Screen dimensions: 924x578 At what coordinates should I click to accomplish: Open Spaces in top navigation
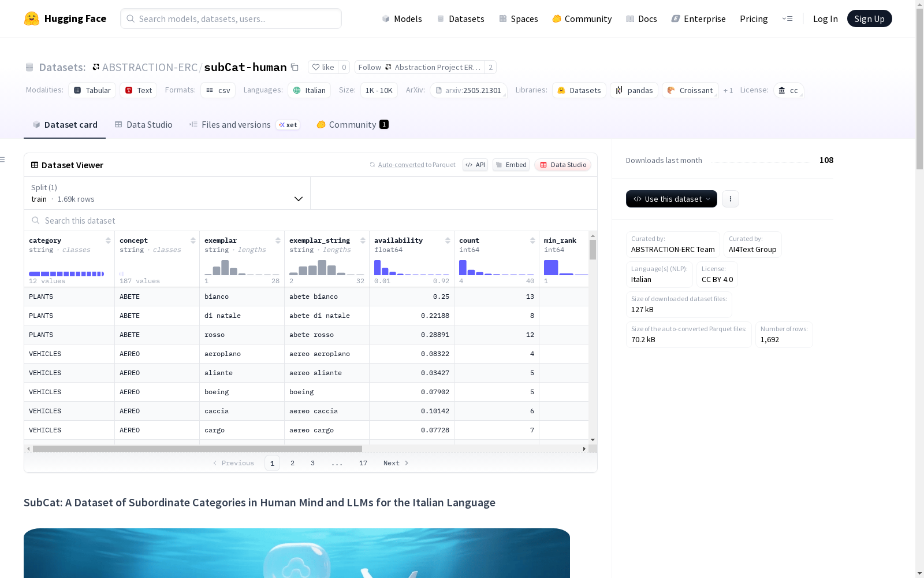518,18
